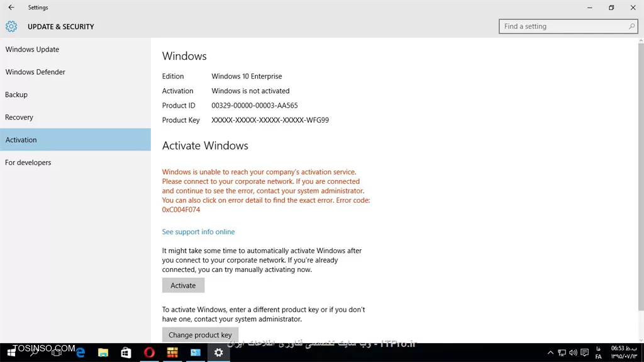The height and width of the screenshot is (362, 644).
Task: Open the volume tray icon
Action: (x=573, y=353)
